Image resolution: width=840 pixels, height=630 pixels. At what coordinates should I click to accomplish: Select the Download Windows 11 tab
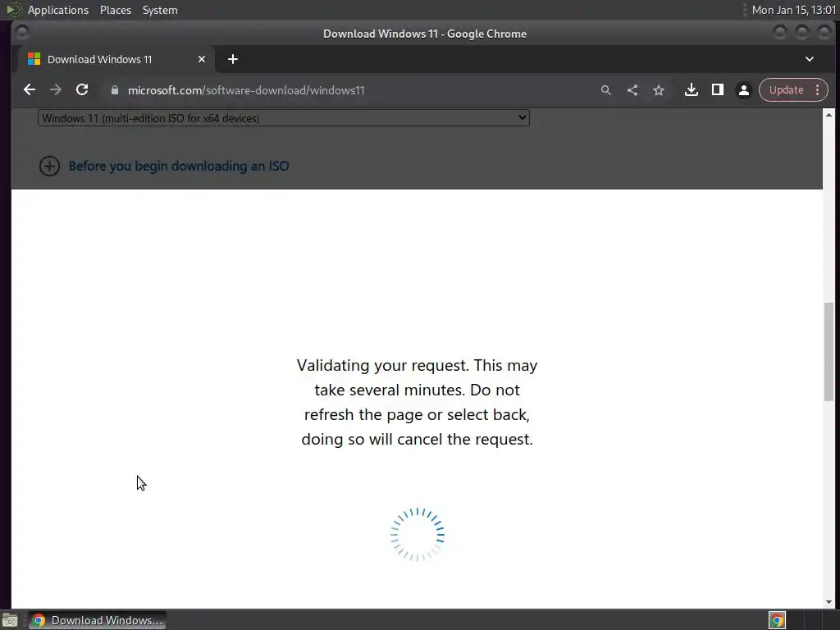pyautogui.click(x=115, y=59)
